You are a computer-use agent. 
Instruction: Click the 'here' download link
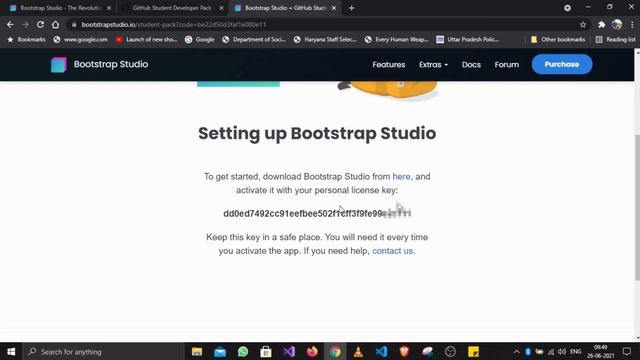pos(401,177)
